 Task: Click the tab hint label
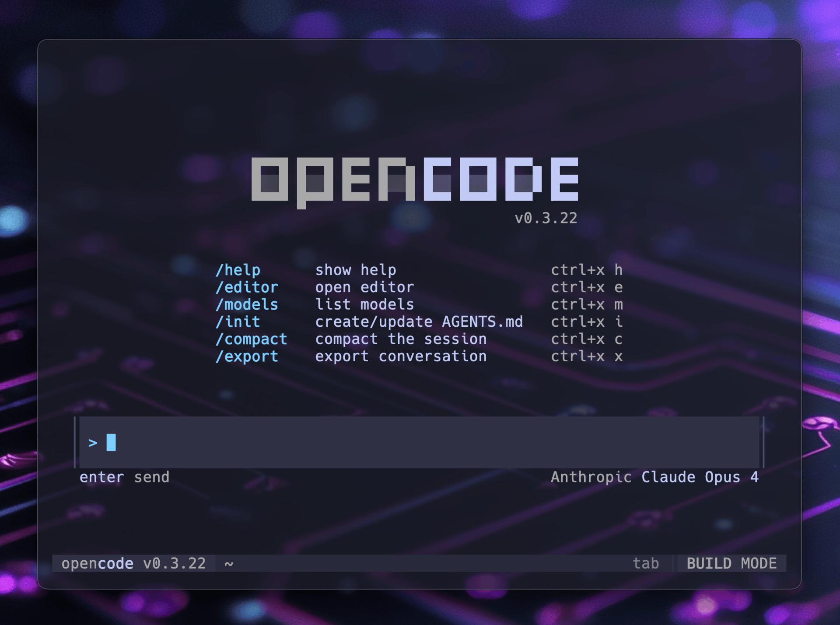tap(646, 563)
